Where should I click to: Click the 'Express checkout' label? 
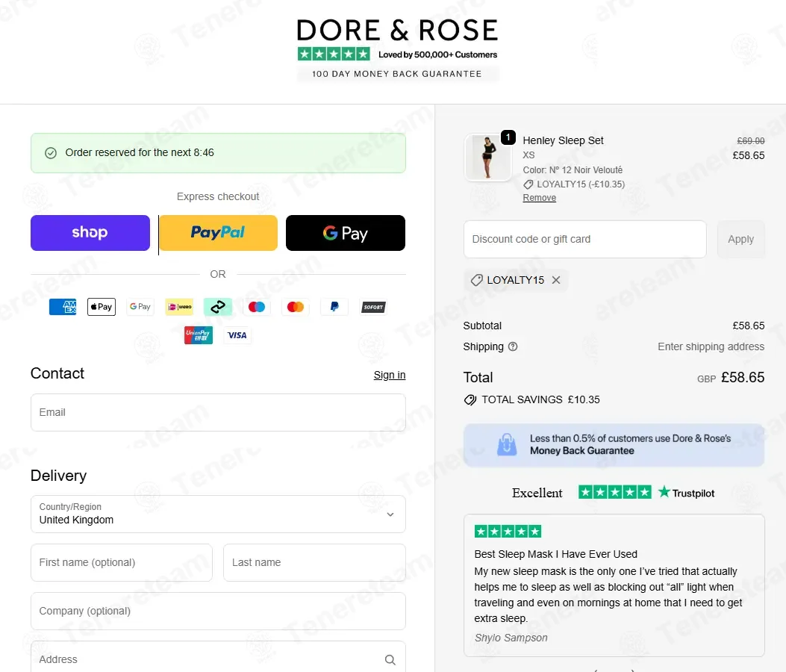tap(218, 196)
